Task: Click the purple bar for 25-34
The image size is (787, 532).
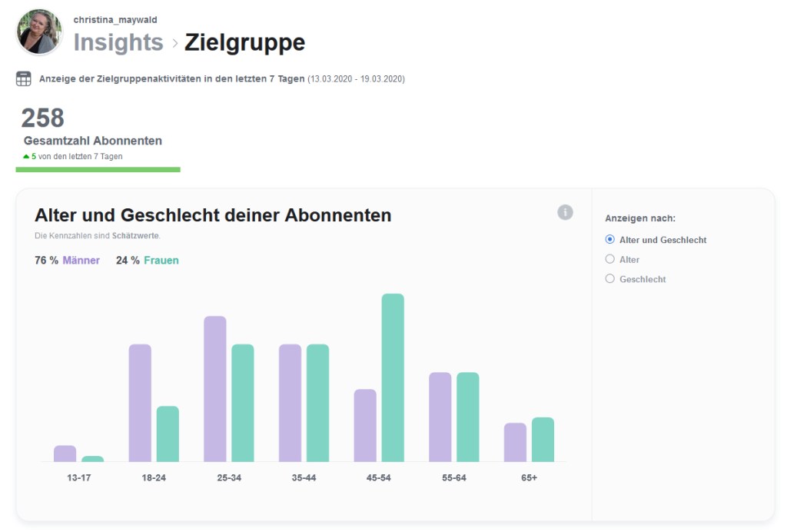Action: point(215,388)
